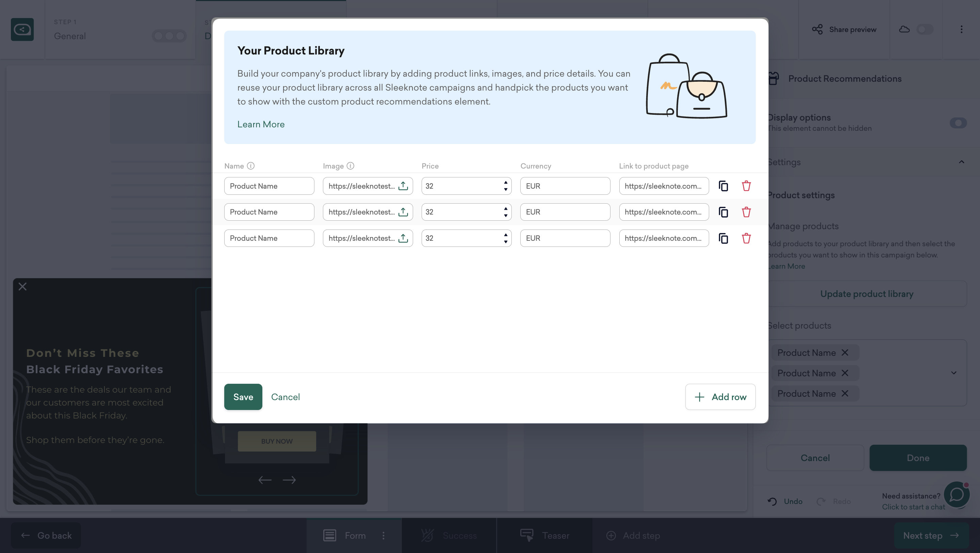Open the Select products dropdown arrow
Screen dimensions: 980x553
(x=953, y=373)
